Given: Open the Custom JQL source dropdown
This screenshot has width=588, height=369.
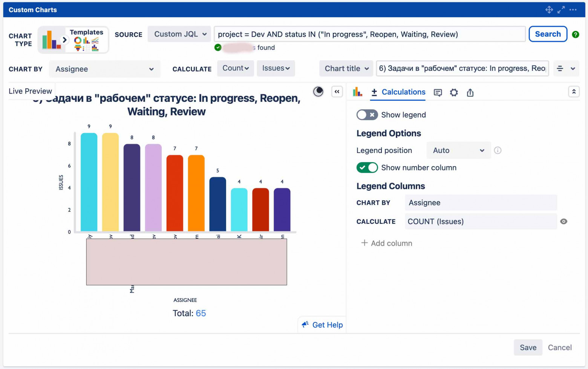Looking at the screenshot, I should [x=179, y=34].
